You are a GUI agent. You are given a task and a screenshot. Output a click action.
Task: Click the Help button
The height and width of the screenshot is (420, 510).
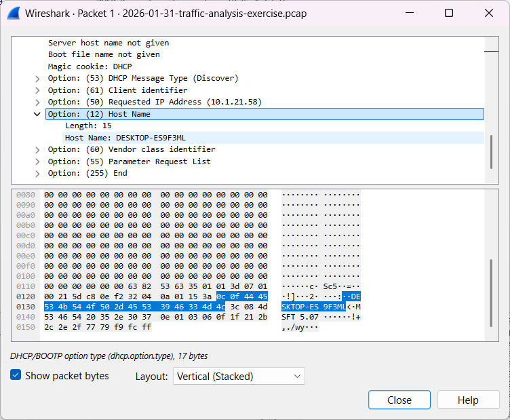468,400
